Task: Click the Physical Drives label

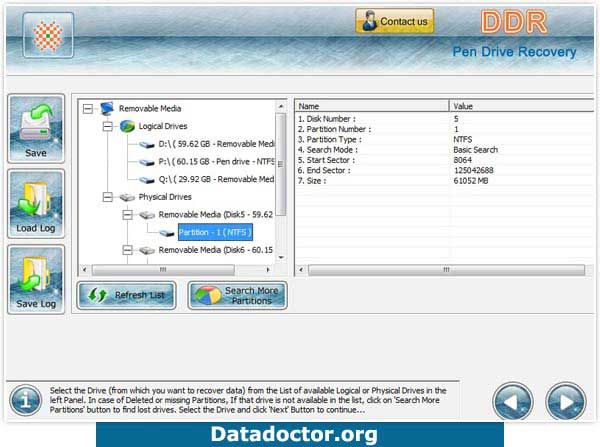Action: click(x=165, y=197)
